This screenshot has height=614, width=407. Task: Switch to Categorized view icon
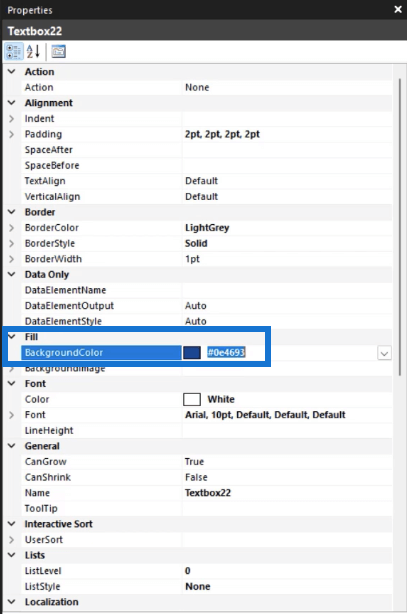14,52
